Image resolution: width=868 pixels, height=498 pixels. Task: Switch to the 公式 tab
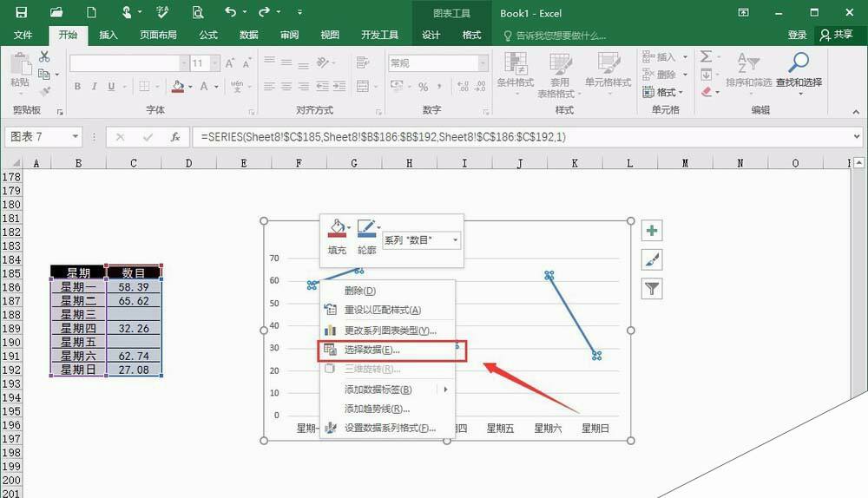click(x=208, y=35)
